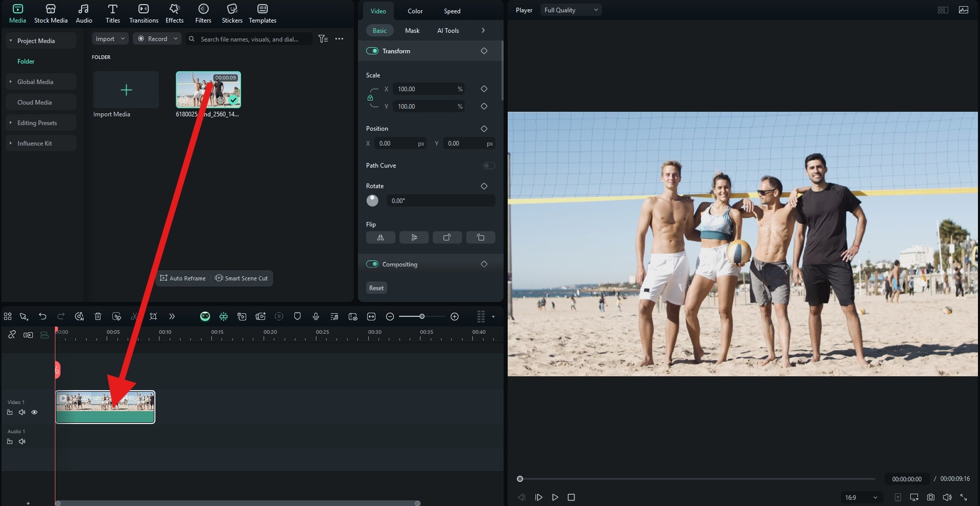The width and height of the screenshot is (980, 506).
Task: Select the beach clip on the Video 1 track
Action: click(x=105, y=407)
